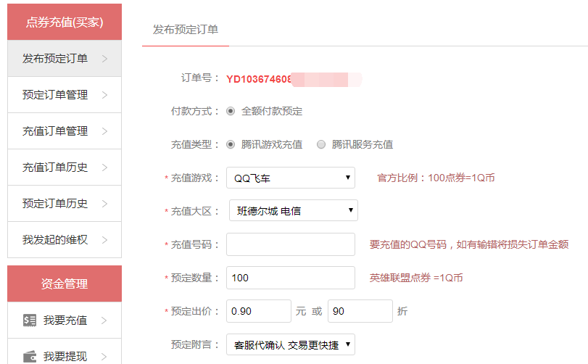Click the hint 要充值的QQ号码 warning text

(469, 244)
